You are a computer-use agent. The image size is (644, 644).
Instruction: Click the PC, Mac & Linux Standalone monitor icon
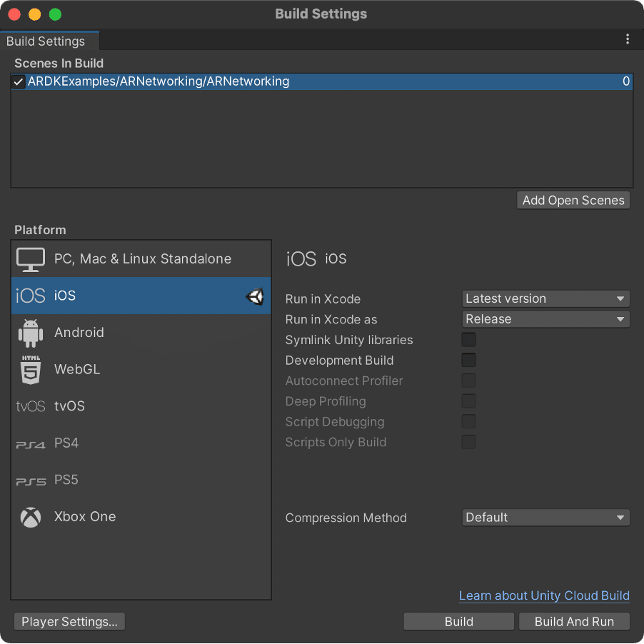coord(31,259)
